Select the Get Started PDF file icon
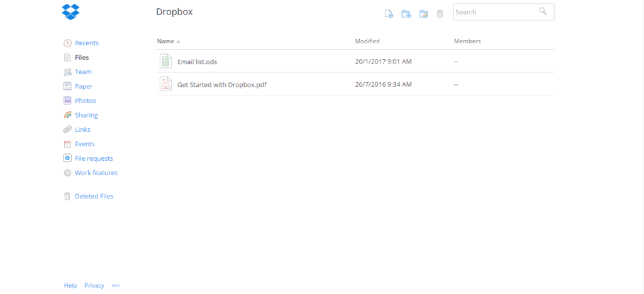Screen dimensions: 644x294 [x=165, y=84]
